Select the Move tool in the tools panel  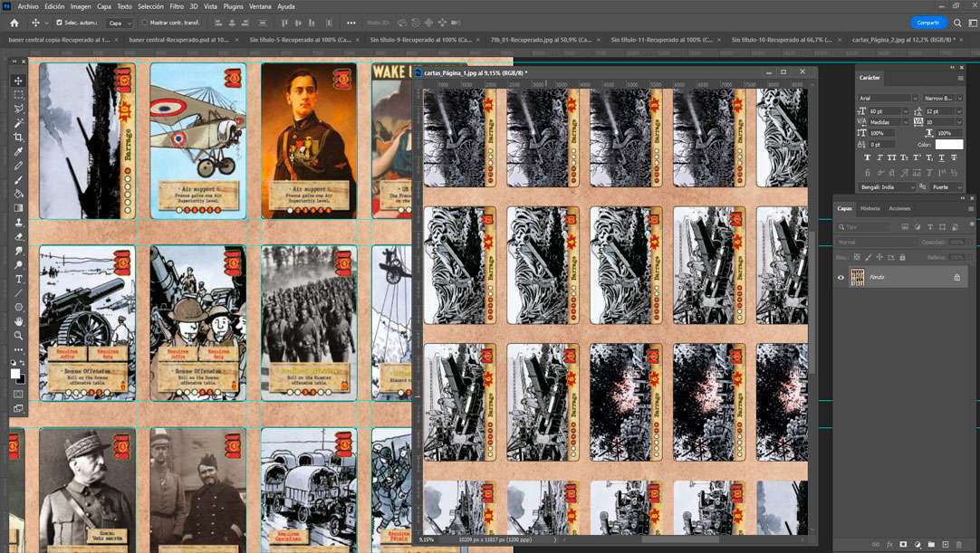click(x=18, y=81)
